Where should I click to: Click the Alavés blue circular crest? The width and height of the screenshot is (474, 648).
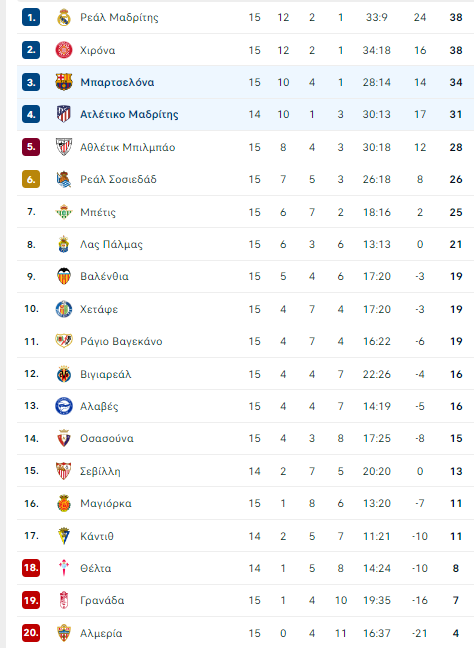click(x=64, y=406)
